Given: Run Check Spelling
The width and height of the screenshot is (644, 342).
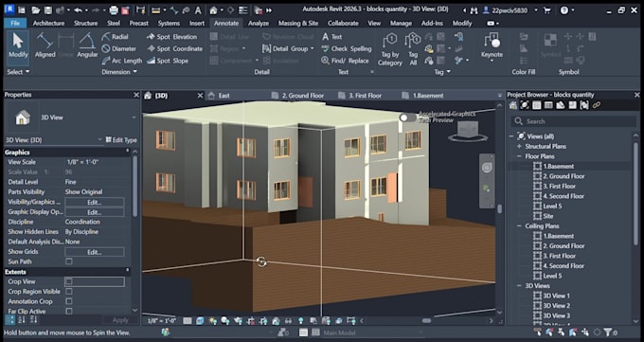Looking at the screenshot, I should coord(347,48).
